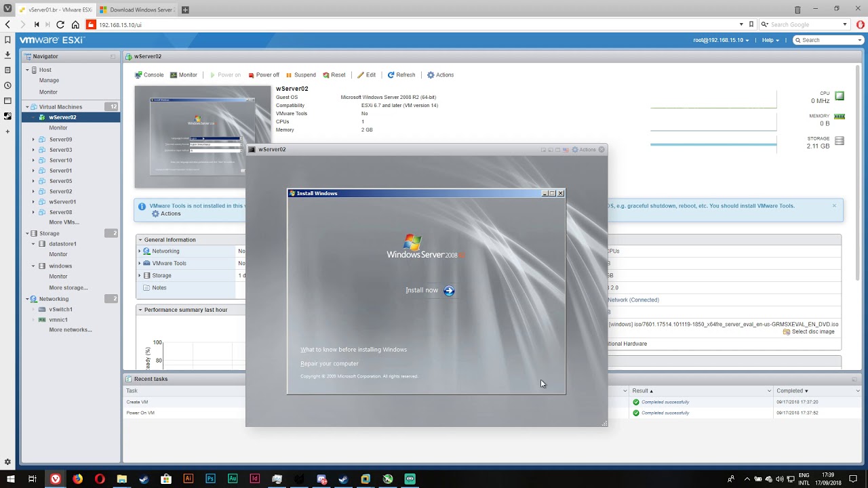Open the VM Console from the toolbar

149,75
